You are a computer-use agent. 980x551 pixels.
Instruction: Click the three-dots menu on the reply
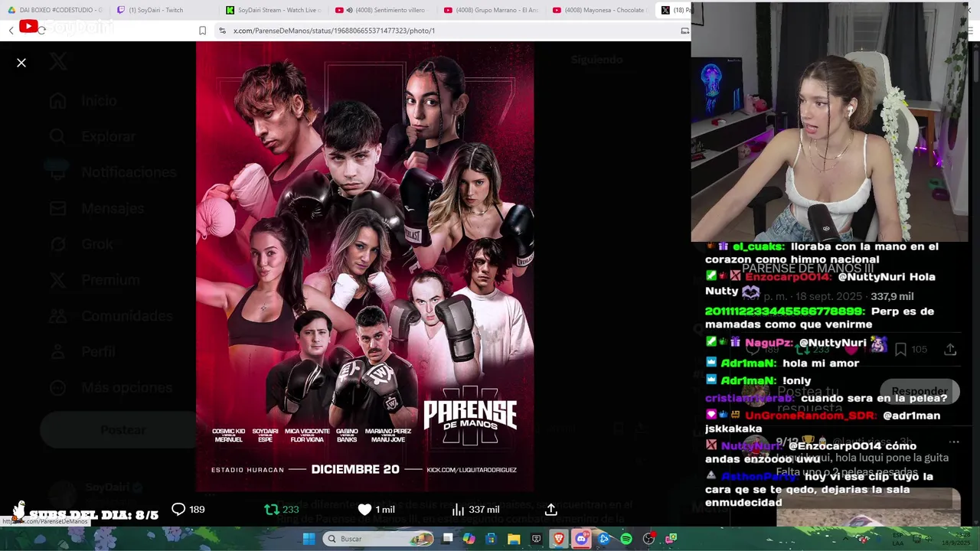pyautogui.click(x=954, y=442)
